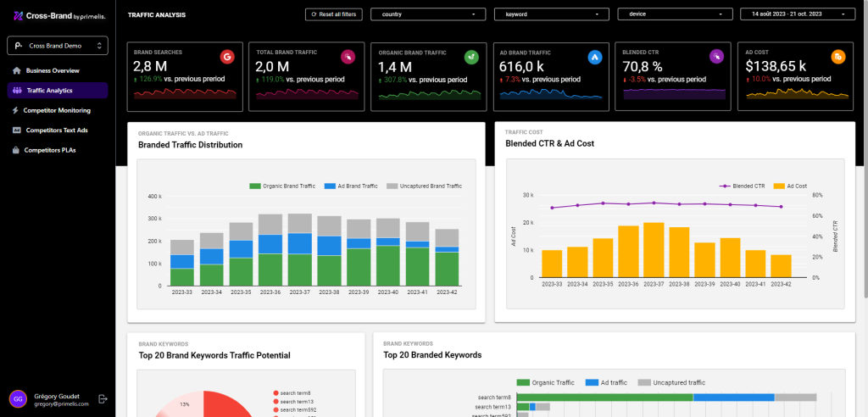This screenshot has height=417, width=868.
Task: Open the Cross Brand Demo account selector
Action: tap(57, 46)
